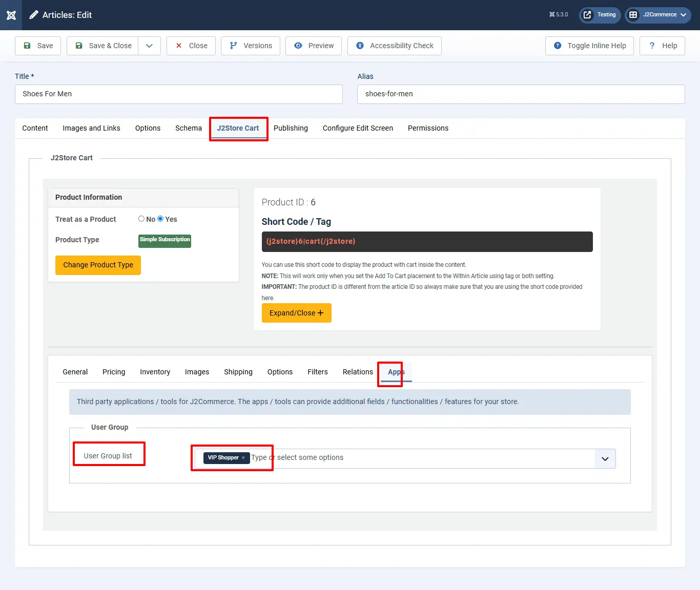Click the Joomla 5.3.0 version indicator
This screenshot has width=700, height=590.
[559, 15]
